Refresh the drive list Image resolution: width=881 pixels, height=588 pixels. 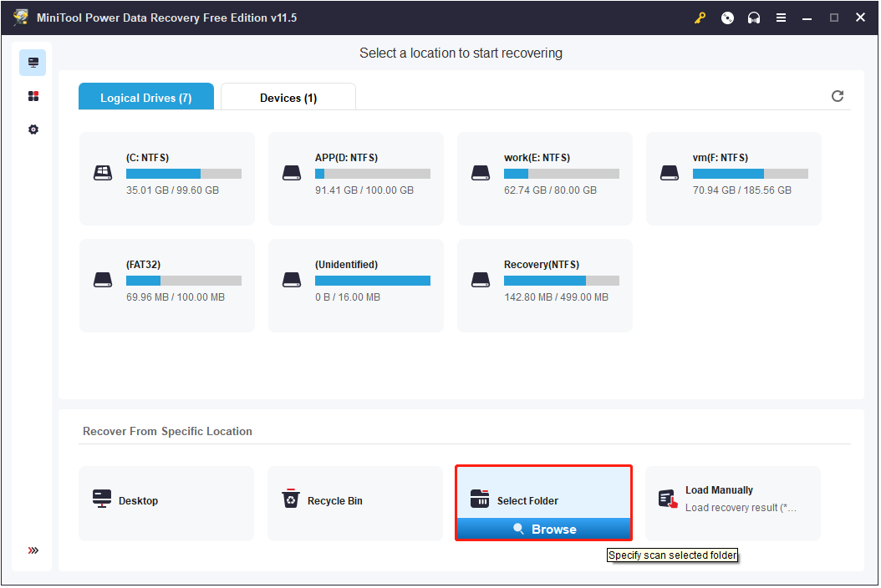click(x=838, y=96)
